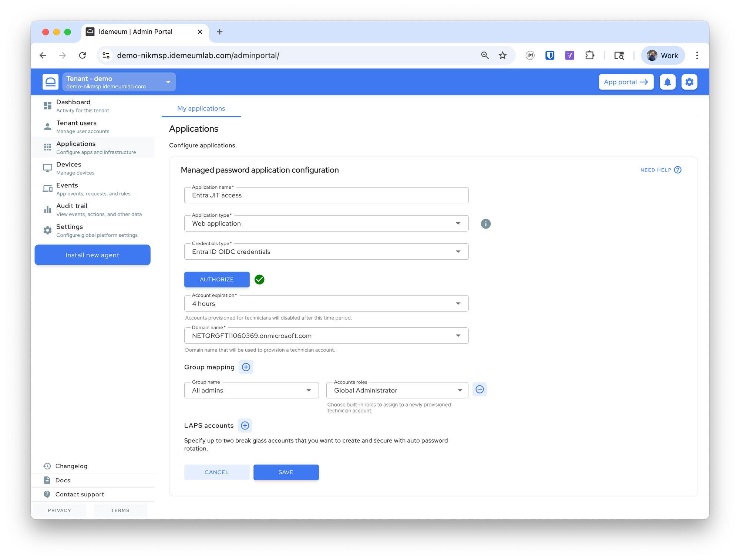The image size is (740, 560).
Task: Click the TERMS link
Action: 120,510
